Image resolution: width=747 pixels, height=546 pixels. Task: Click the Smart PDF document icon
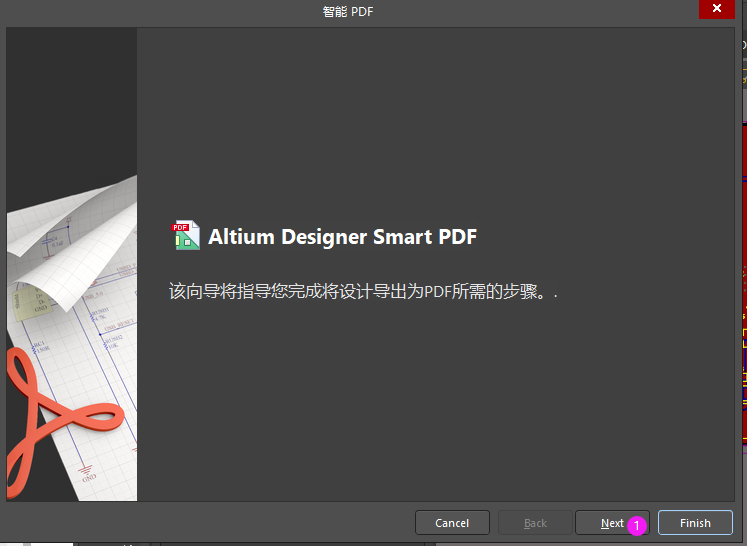point(185,235)
